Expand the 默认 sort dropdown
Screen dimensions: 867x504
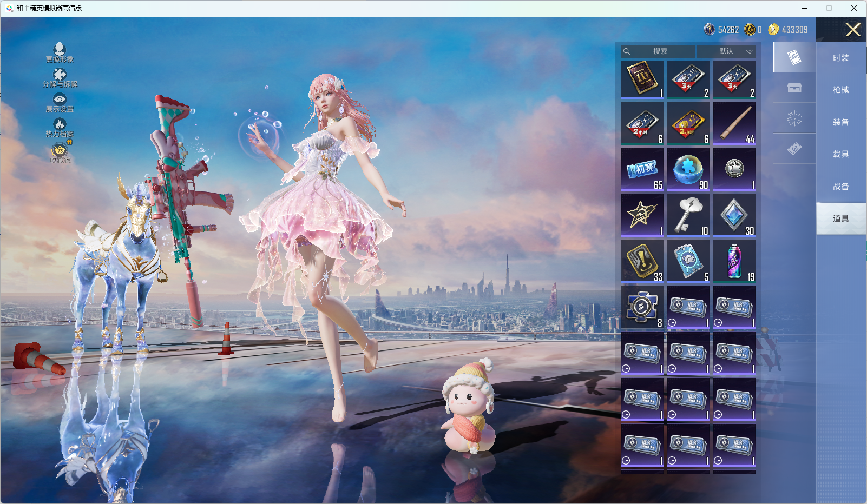pos(726,51)
